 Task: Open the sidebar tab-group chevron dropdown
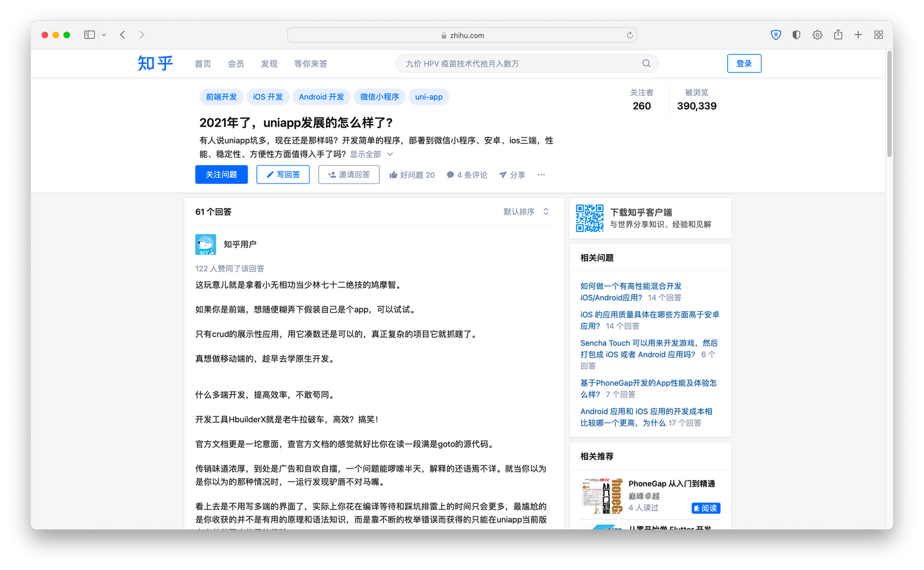pyautogui.click(x=104, y=35)
